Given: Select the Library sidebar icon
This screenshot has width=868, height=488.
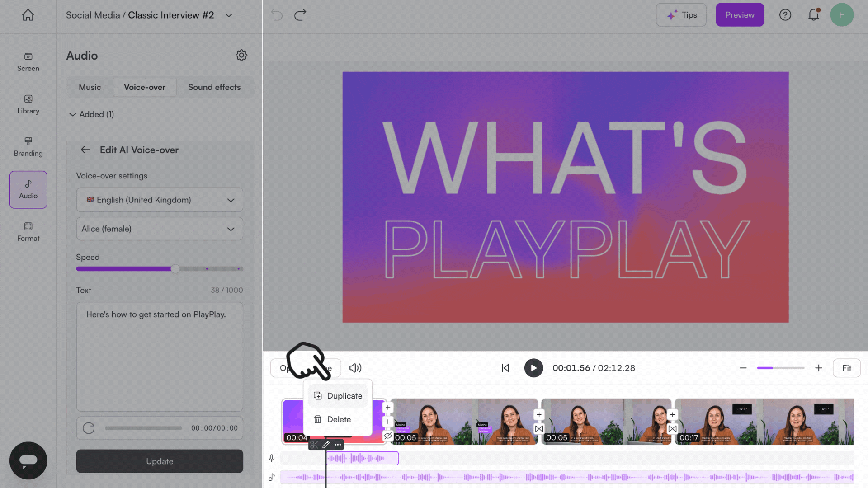Looking at the screenshot, I should [x=28, y=105].
